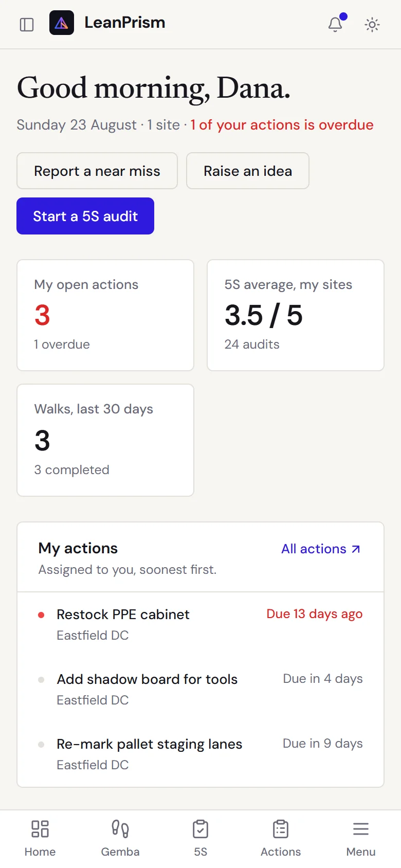Open the 5S average card
The image size is (401, 868).
pyautogui.click(x=296, y=315)
